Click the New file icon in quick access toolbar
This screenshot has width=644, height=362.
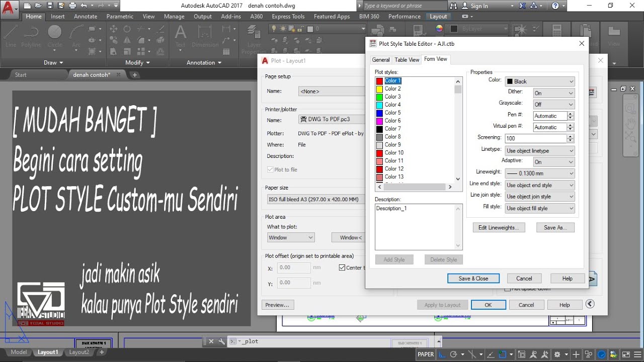click(27, 6)
